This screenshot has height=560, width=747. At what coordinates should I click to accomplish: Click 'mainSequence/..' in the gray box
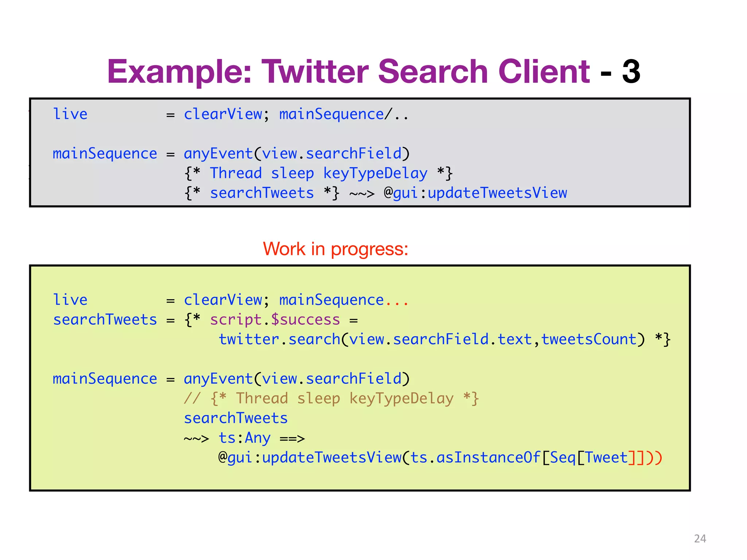344,114
